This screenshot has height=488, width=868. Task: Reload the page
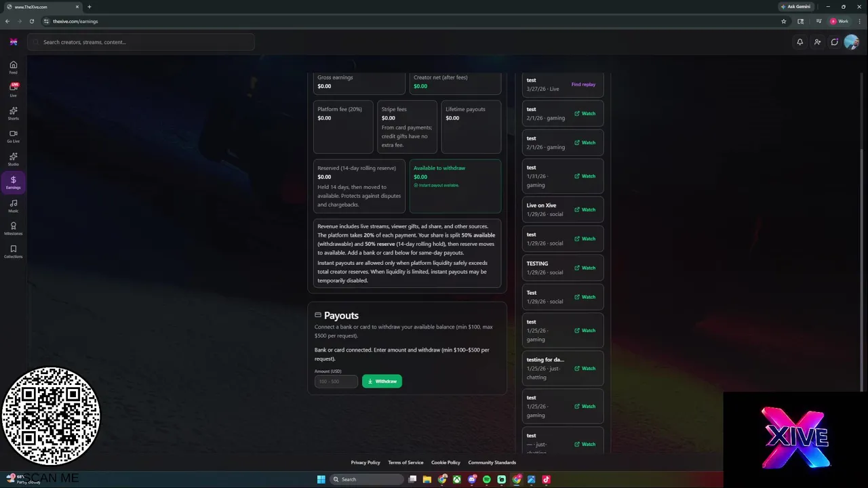[31, 21]
